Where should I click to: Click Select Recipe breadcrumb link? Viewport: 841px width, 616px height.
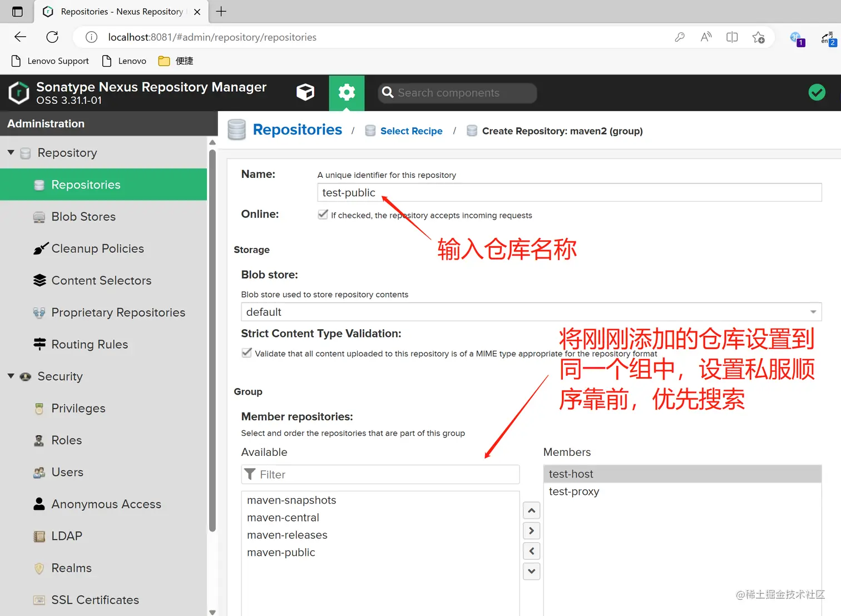(412, 131)
